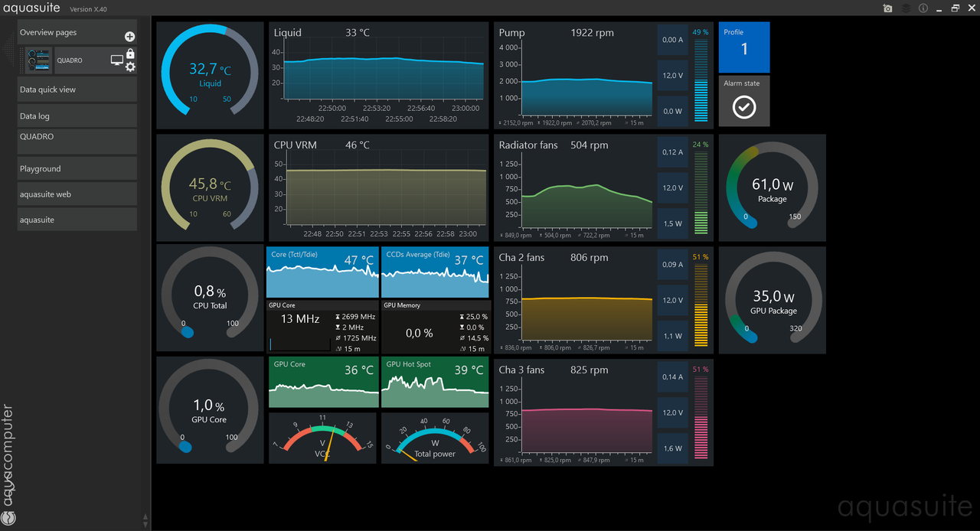The height and width of the screenshot is (531, 980).
Task: Open the Data log section
Action: pyautogui.click(x=77, y=116)
